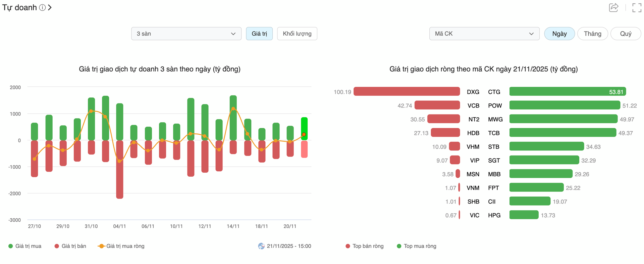The width and height of the screenshot is (644, 264).
Task: Click the share icon at top right
Action: point(613,7)
